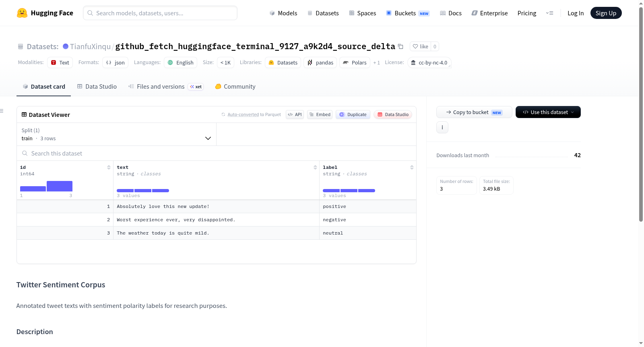The image size is (644, 347).
Task: Click the API button in Dataset Viewer
Action: coord(295,114)
